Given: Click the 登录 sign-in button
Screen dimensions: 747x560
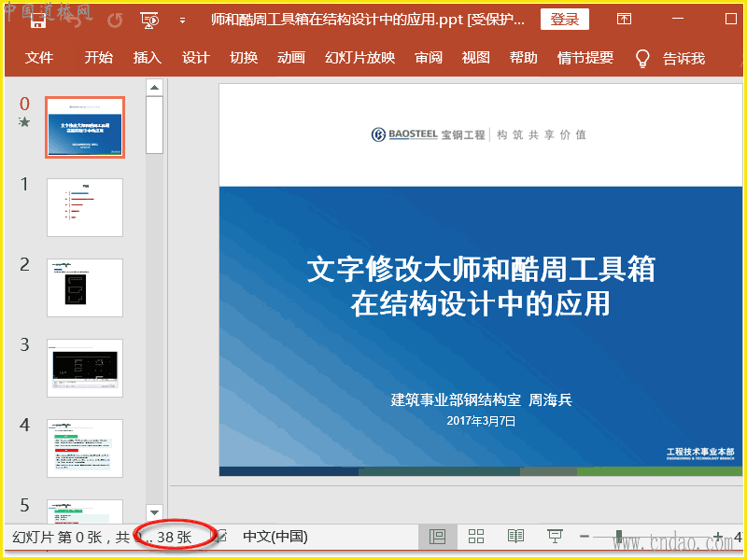Looking at the screenshot, I should point(565,20).
